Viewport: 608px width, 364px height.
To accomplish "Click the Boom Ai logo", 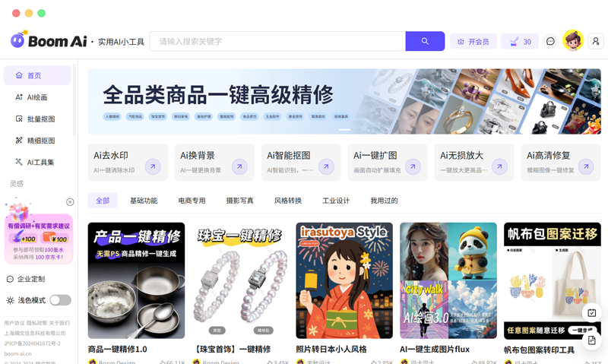I will click(49, 40).
